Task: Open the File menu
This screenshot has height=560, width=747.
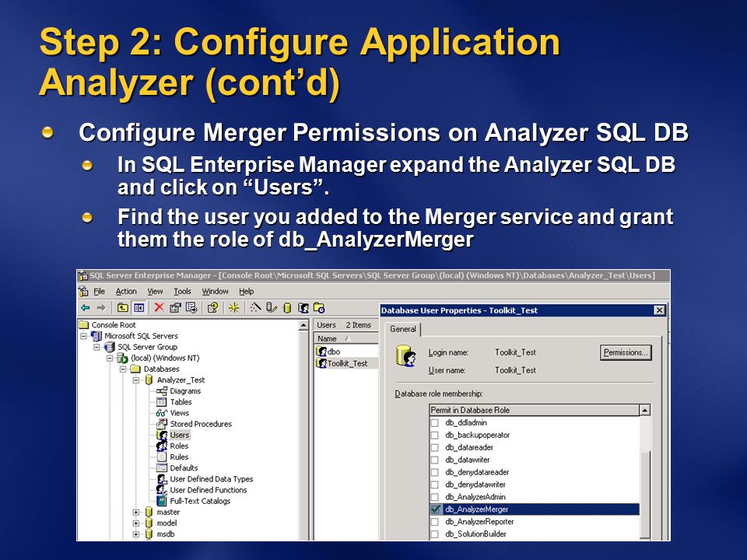Action: [x=99, y=292]
